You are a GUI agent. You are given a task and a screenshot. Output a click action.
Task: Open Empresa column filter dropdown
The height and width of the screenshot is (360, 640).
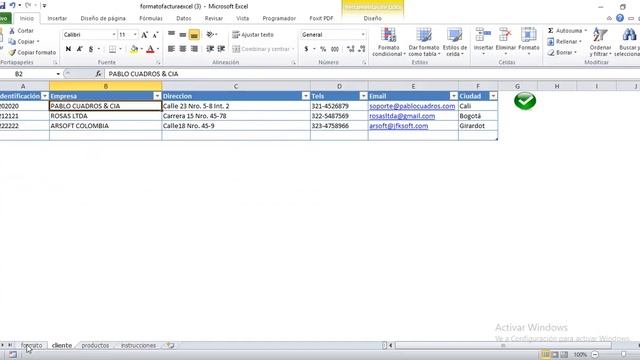[157, 96]
